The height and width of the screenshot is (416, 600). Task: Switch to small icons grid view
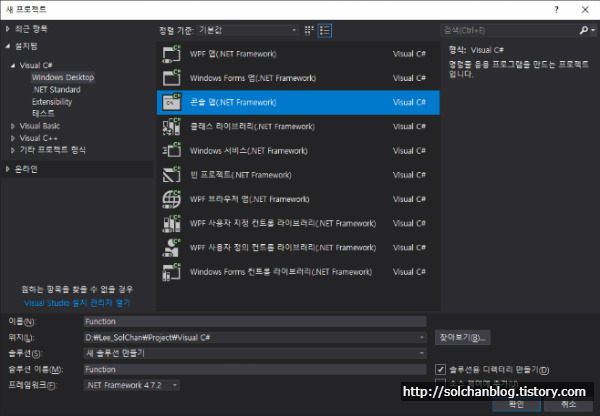309,31
